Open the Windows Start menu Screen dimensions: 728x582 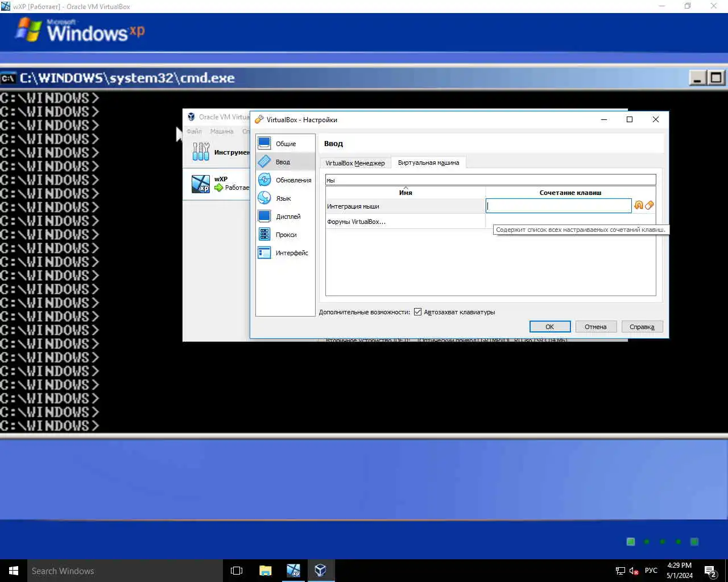[x=14, y=571]
